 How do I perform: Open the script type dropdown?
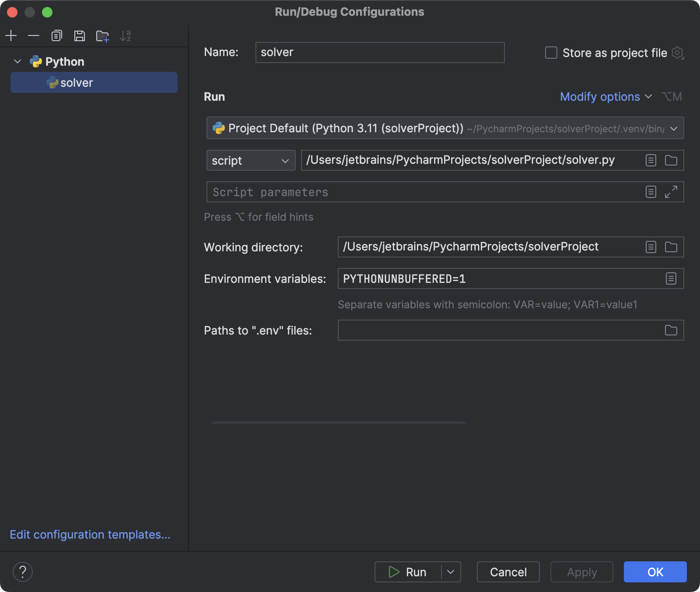(x=251, y=160)
